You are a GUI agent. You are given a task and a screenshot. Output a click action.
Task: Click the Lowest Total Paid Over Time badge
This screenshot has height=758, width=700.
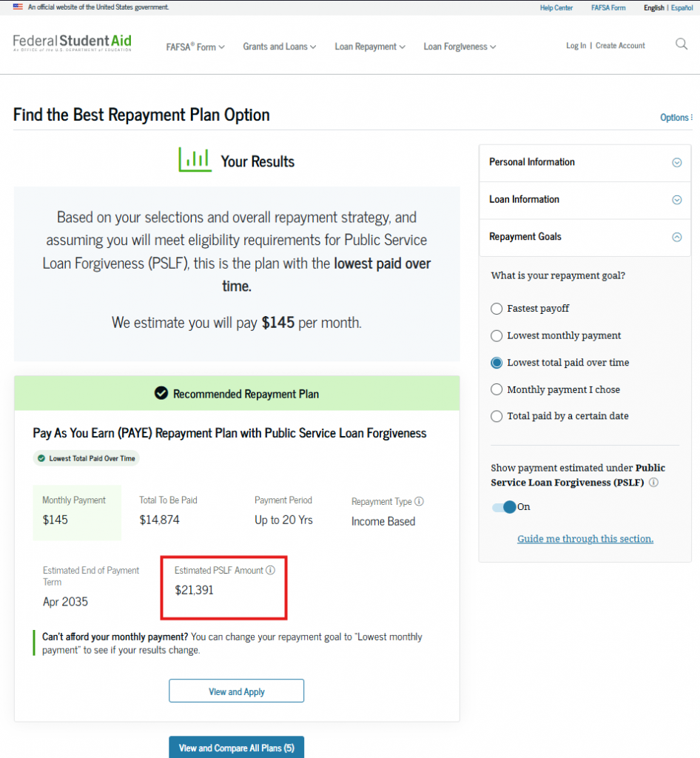pyautogui.click(x=86, y=458)
